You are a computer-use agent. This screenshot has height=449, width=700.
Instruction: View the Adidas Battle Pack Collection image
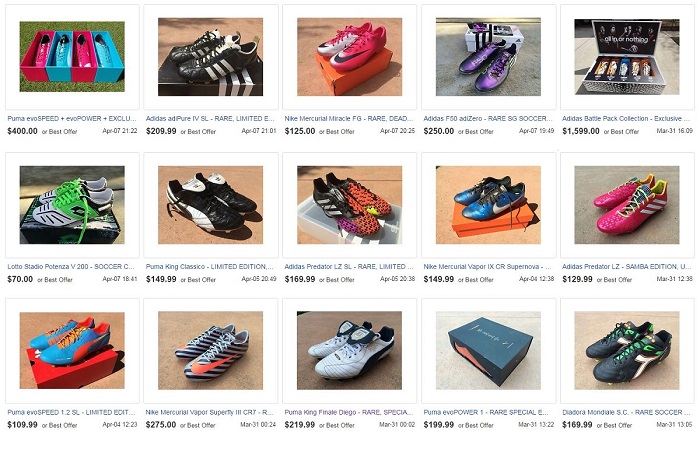(x=627, y=57)
